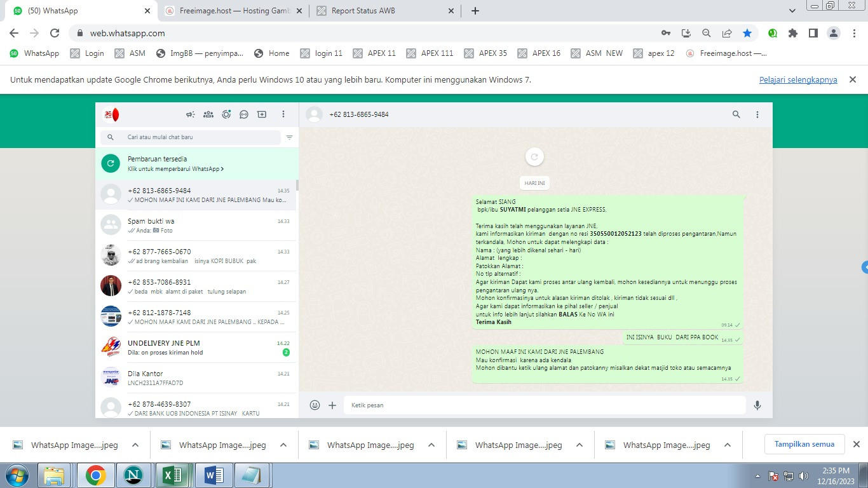The height and width of the screenshot is (488, 868).
Task: Click the green refresh circle on update banner
Action: pyautogui.click(x=111, y=163)
